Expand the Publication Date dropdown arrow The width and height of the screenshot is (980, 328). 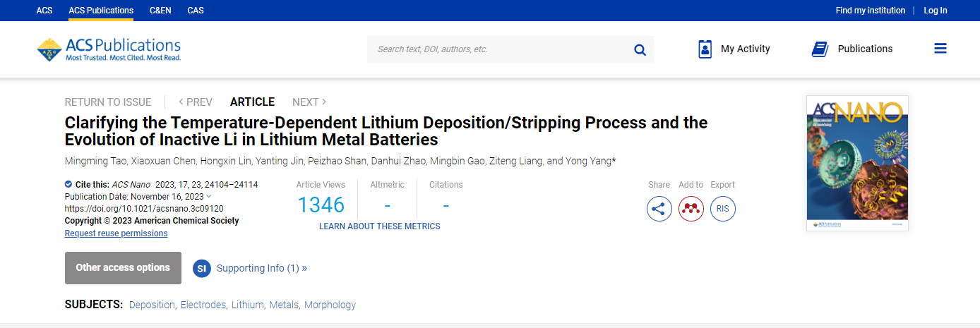point(209,196)
